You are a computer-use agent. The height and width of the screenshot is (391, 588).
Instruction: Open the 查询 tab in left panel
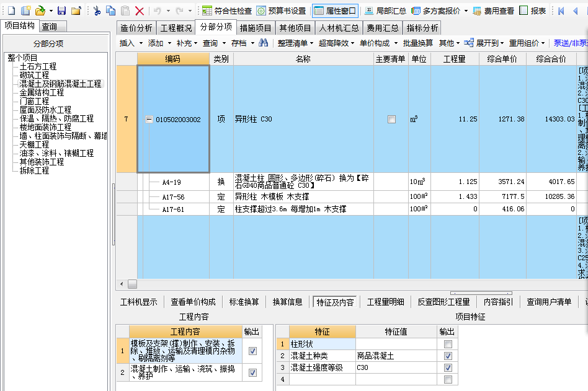coord(49,27)
